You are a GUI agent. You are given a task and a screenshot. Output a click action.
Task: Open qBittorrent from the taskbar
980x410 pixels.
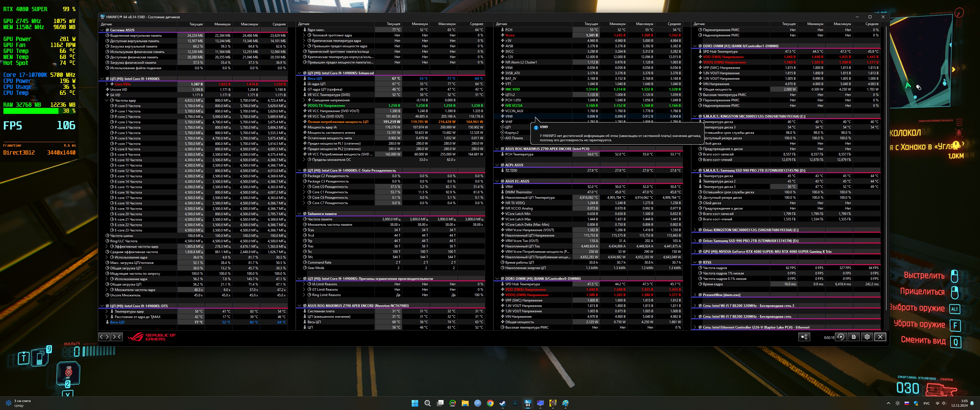[x=477, y=403]
